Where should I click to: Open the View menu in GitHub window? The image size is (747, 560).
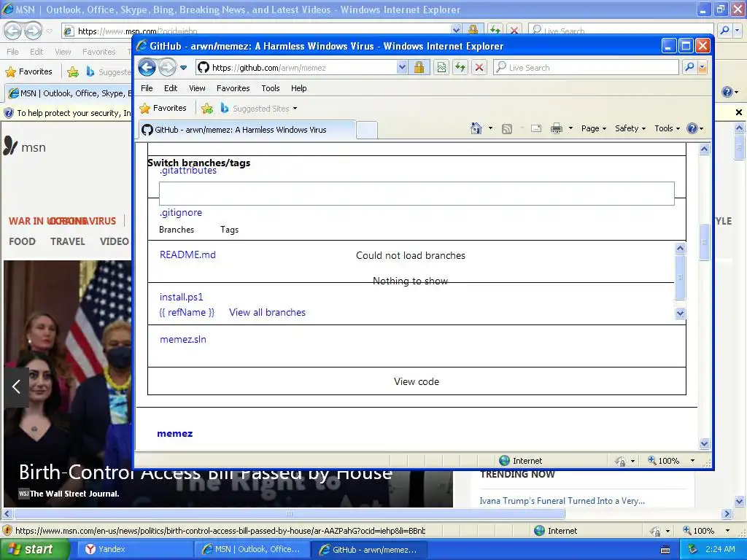[x=197, y=88]
